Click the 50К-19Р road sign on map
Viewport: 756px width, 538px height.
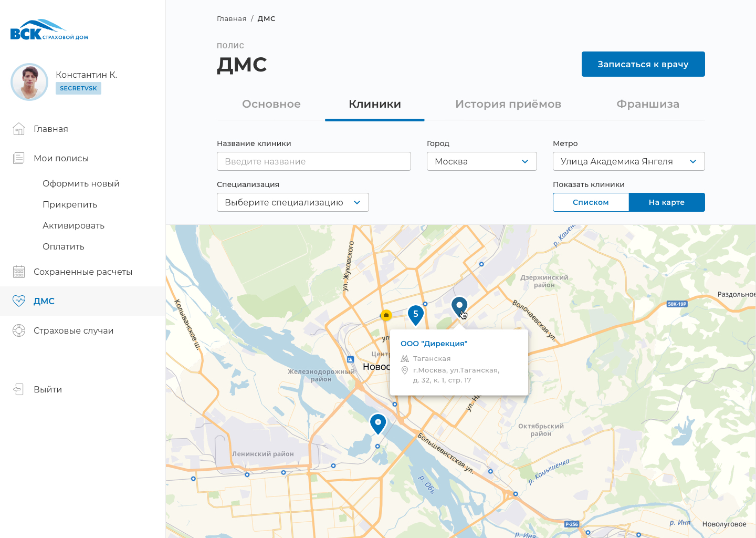coord(677,304)
